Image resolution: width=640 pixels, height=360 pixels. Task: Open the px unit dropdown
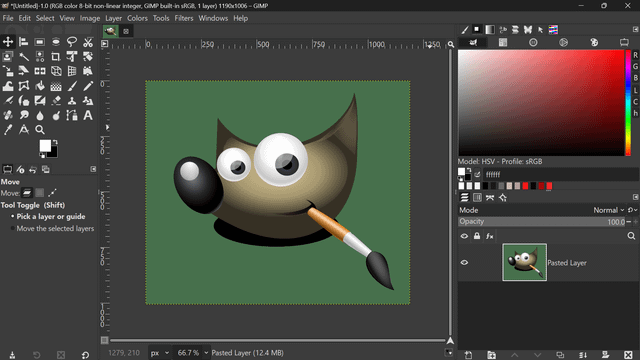[x=160, y=353]
